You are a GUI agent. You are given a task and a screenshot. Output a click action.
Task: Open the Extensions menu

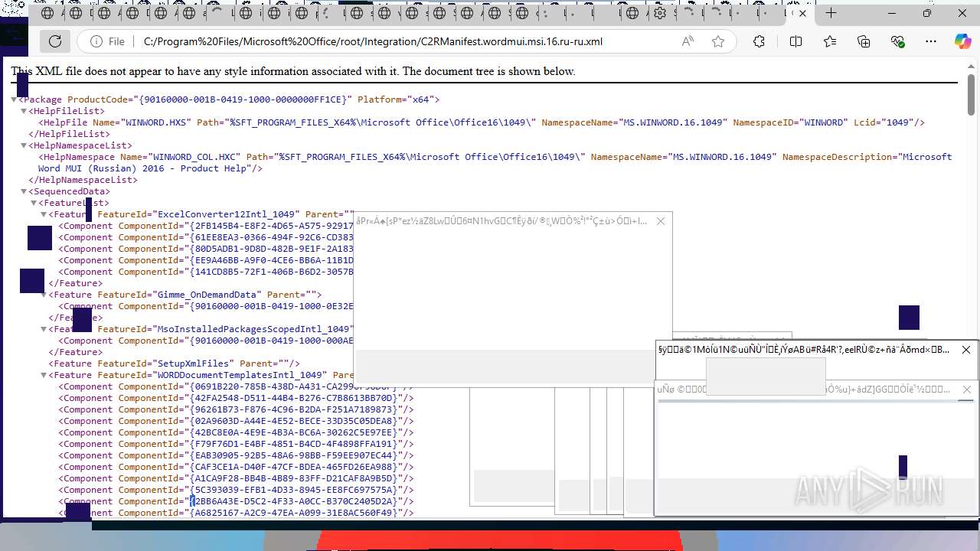pyautogui.click(x=759, y=41)
